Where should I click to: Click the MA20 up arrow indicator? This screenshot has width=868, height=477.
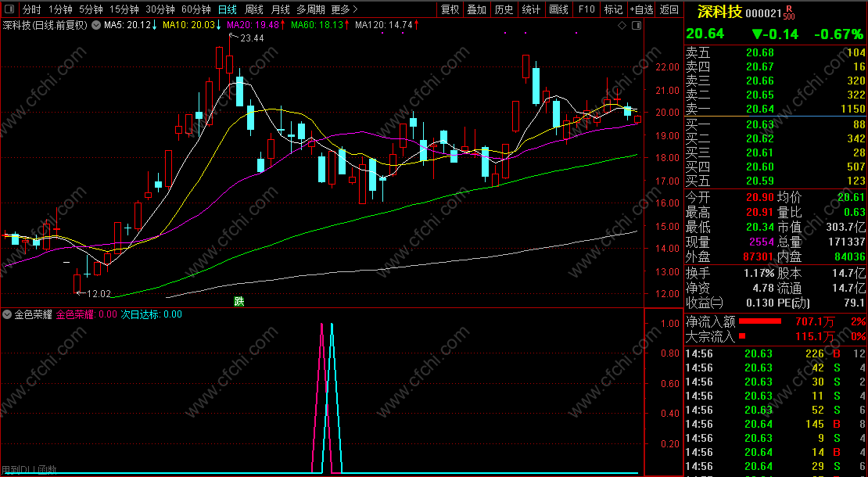(282, 25)
